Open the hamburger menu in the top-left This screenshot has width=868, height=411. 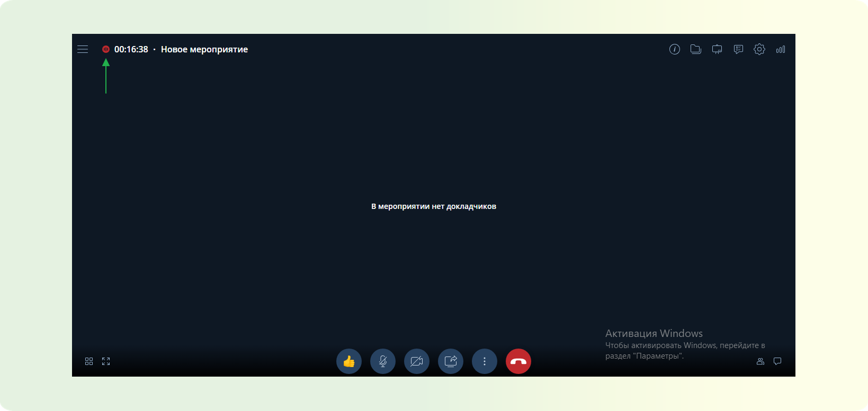pyautogui.click(x=83, y=49)
